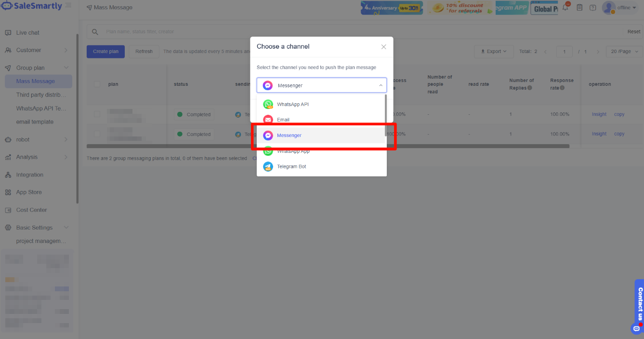
Task: Open Live chat from sidebar
Action: pos(27,33)
